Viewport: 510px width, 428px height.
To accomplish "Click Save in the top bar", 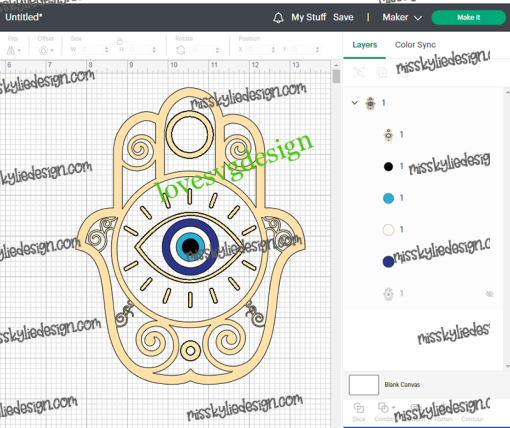I will tap(343, 17).
